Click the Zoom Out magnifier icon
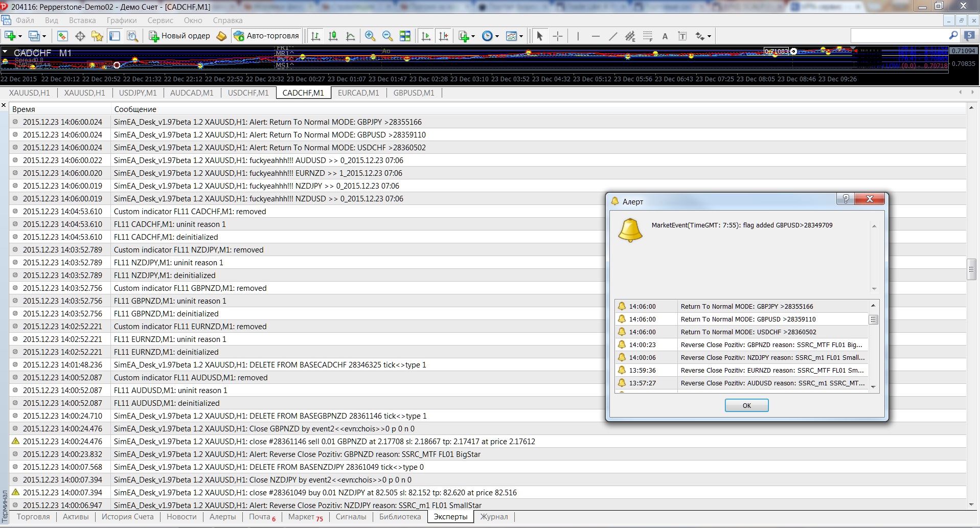This screenshot has height=528, width=980. pos(388,36)
